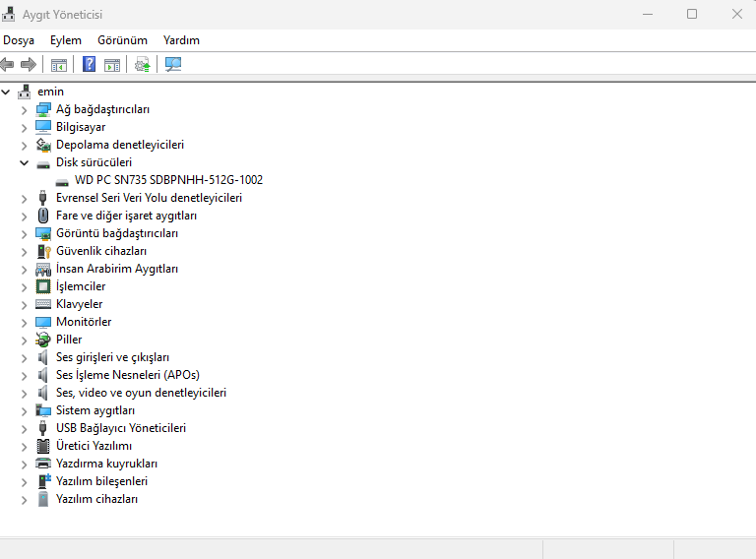
Task: Click the WD PC SN735 disk icon
Action: 62,182
